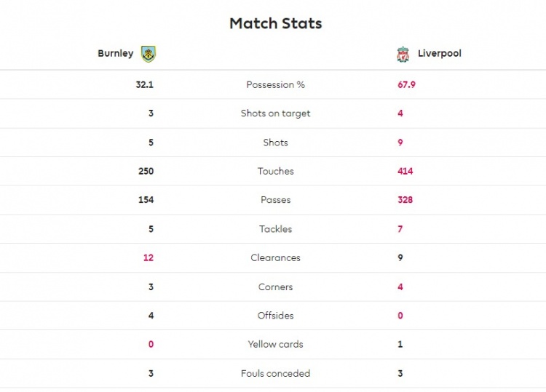This screenshot has height=392, width=546.
Task: Select the Yellow cards row label
Action: 275,344
